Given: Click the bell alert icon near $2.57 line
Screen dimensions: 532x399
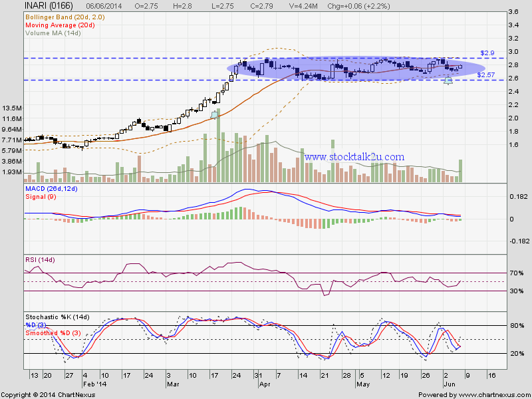Looking at the screenshot, I should [448, 80].
